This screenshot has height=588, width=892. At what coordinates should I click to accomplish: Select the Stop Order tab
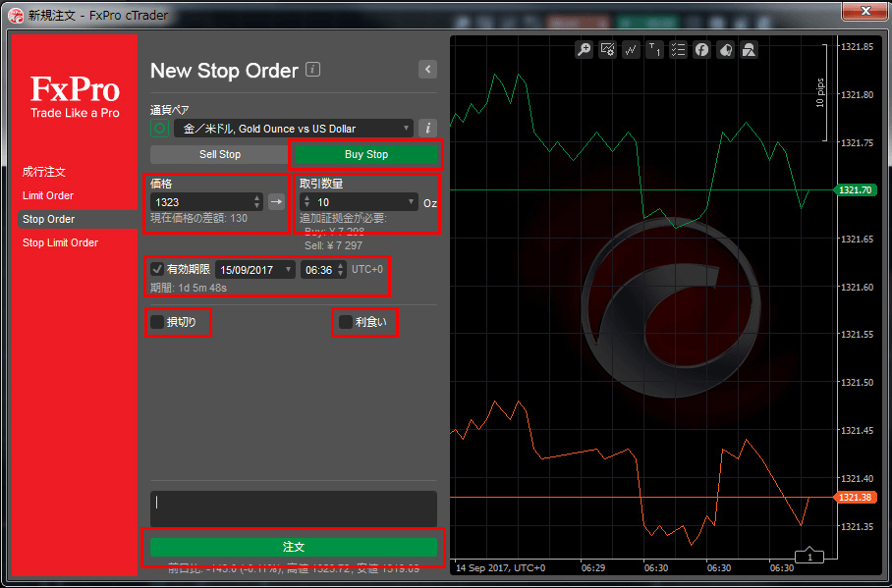coord(78,219)
